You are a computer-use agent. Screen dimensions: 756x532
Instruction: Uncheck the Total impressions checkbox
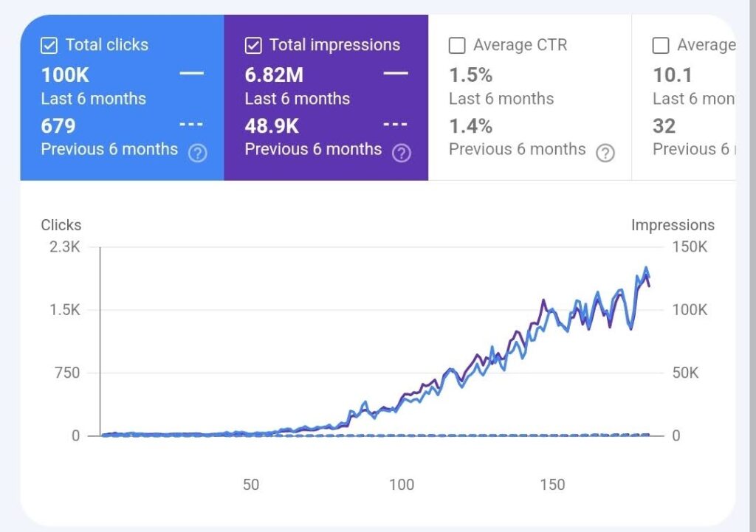[252, 46]
